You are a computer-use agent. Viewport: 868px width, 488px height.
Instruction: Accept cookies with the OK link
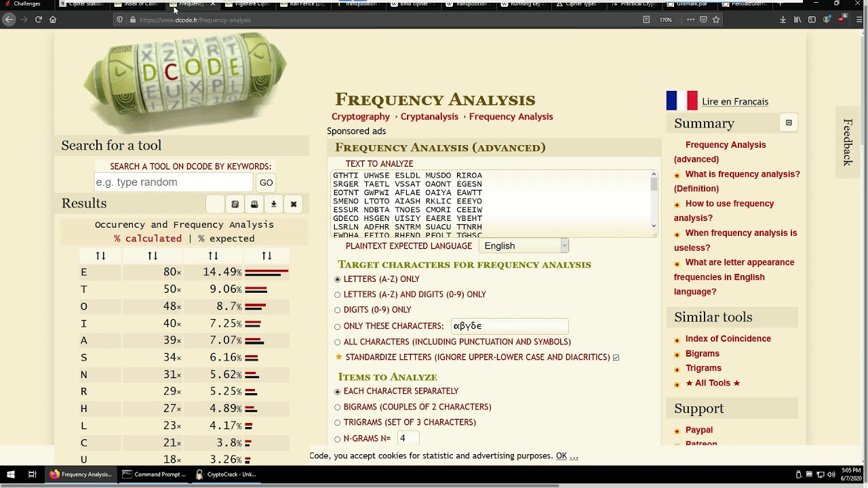(561, 456)
